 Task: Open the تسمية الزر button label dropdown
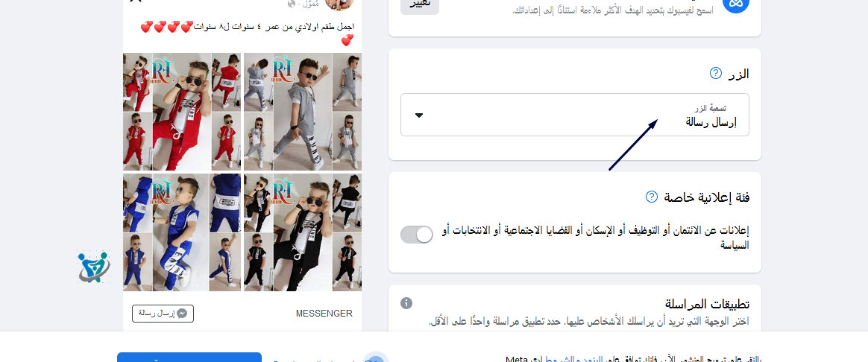point(575,115)
